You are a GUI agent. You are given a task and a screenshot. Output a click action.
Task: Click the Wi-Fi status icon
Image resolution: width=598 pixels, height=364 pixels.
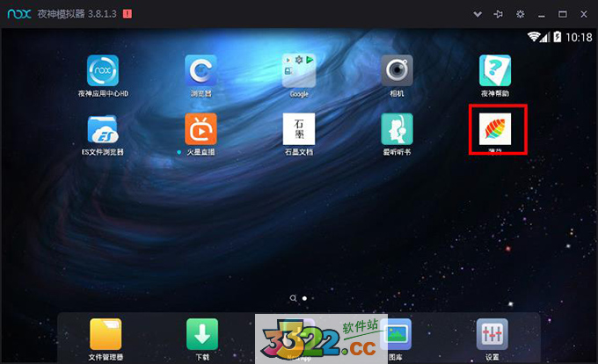click(533, 37)
